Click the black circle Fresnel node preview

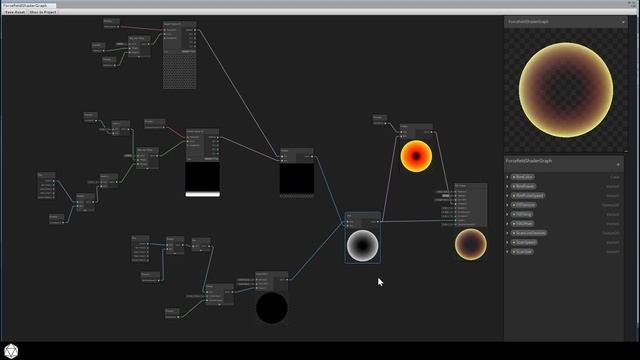[x=271, y=308]
